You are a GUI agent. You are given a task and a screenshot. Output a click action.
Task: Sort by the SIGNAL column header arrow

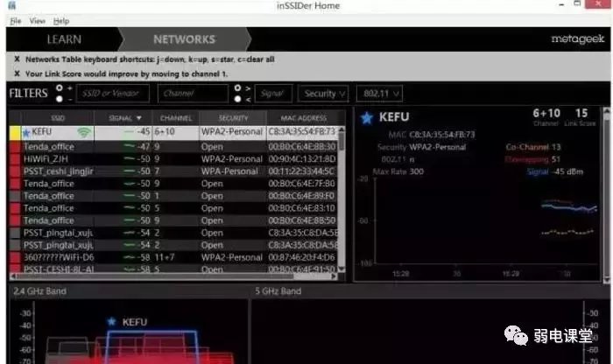pos(138,117)
